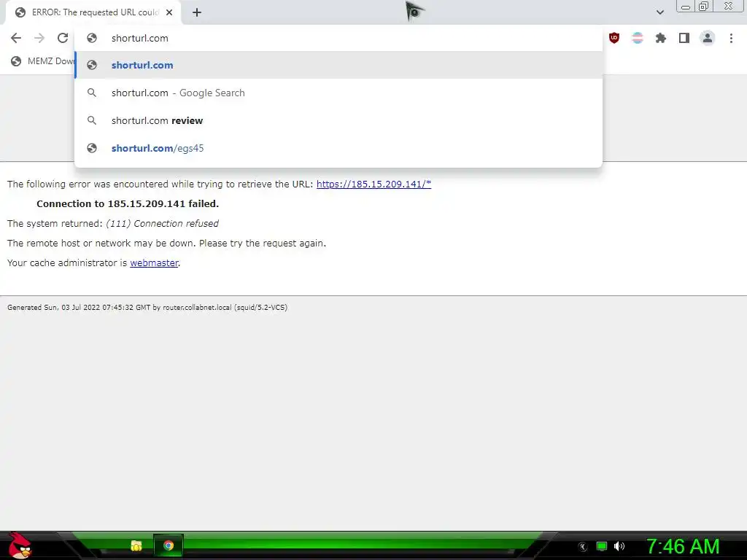Click the globe icon beside shorturl.com/egs45
The width and height of the screenshot is (747, 560).
[x=92, y=148]
